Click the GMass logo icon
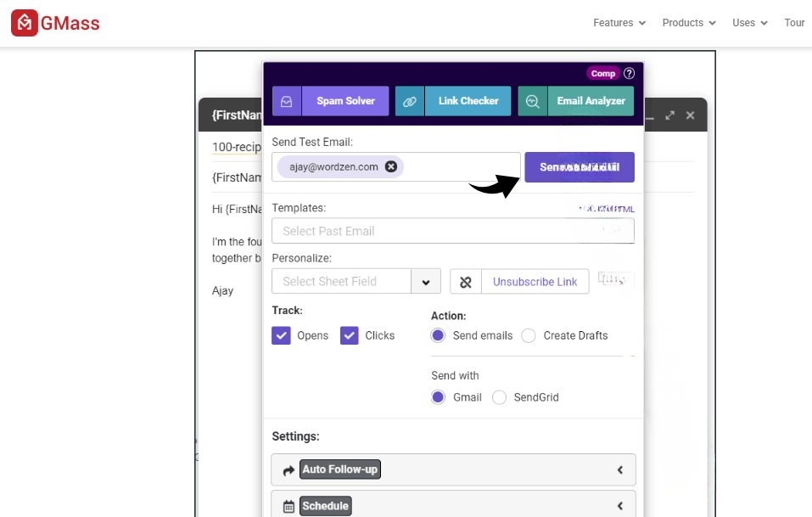The width and height of the screenshot is (812, 517). coord(25,23)
